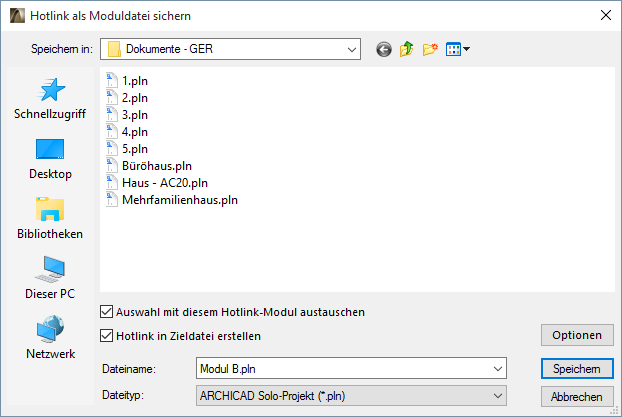Viewport: 622px width, 417px height.
Task: Select the 5.pln file icon
Action: point(111,149)
